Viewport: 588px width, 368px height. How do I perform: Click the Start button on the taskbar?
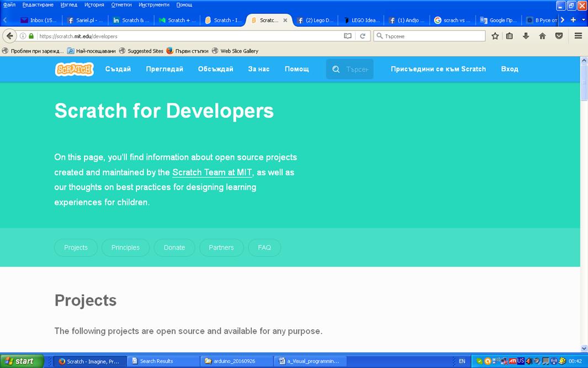coord(19,361)
